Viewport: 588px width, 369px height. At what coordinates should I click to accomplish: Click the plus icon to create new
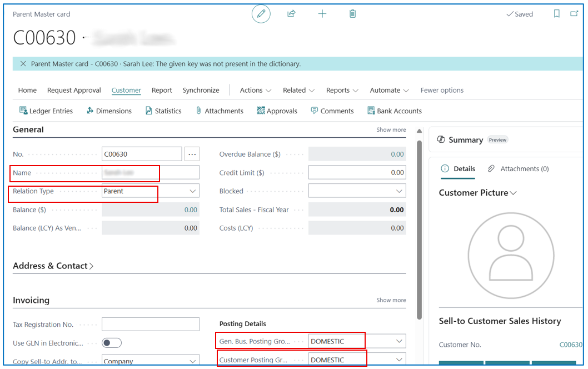322,14
